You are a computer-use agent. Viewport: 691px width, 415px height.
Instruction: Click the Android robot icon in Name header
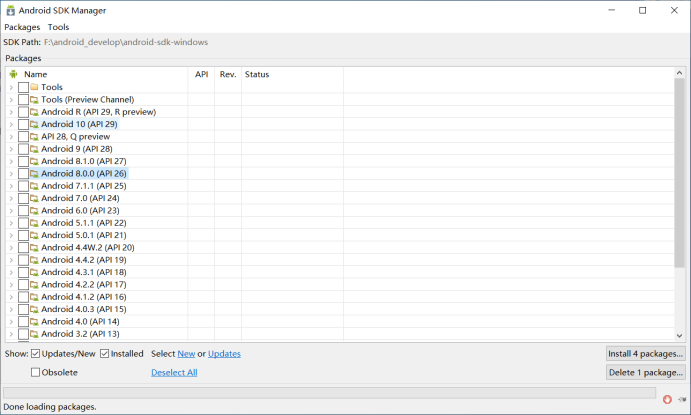point(13,74)
